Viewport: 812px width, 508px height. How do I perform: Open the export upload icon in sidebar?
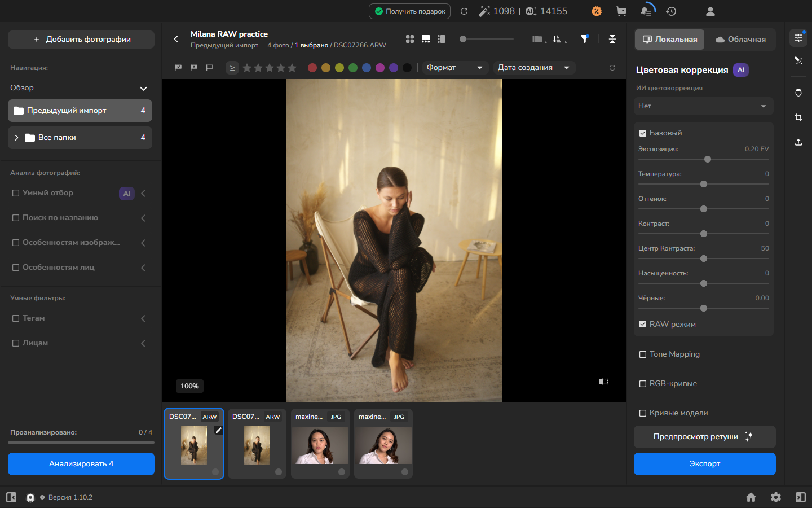pos(798,142)
